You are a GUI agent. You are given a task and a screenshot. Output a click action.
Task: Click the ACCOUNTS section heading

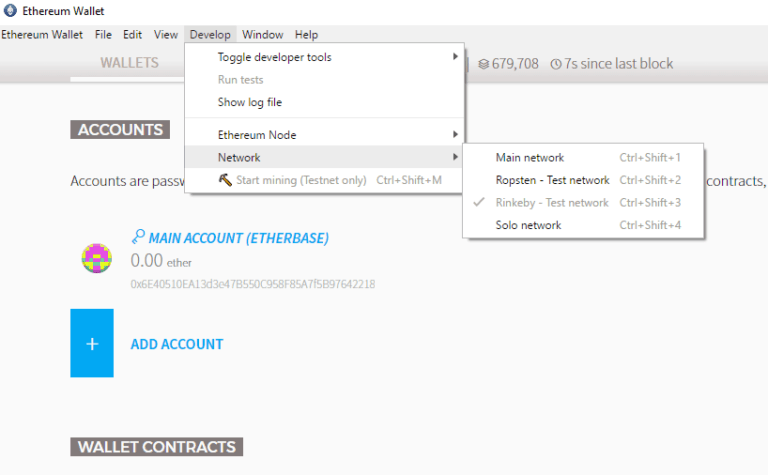pos(120,129)
